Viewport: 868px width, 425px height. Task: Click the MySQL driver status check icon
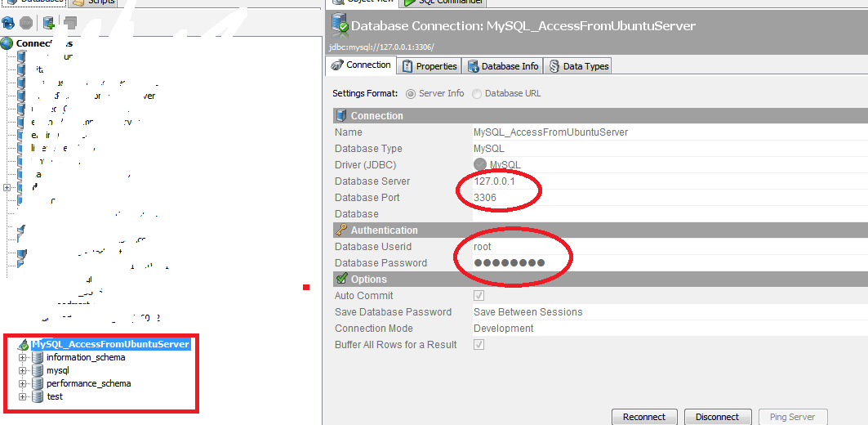[x=480, y=164]
